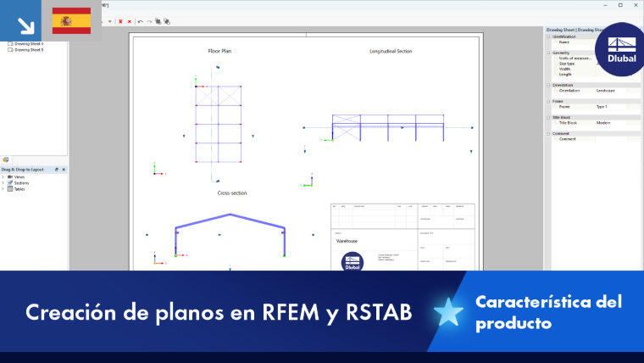Click the small red delete X icon
Screen dimensions: 644x363
coord(130,21)
